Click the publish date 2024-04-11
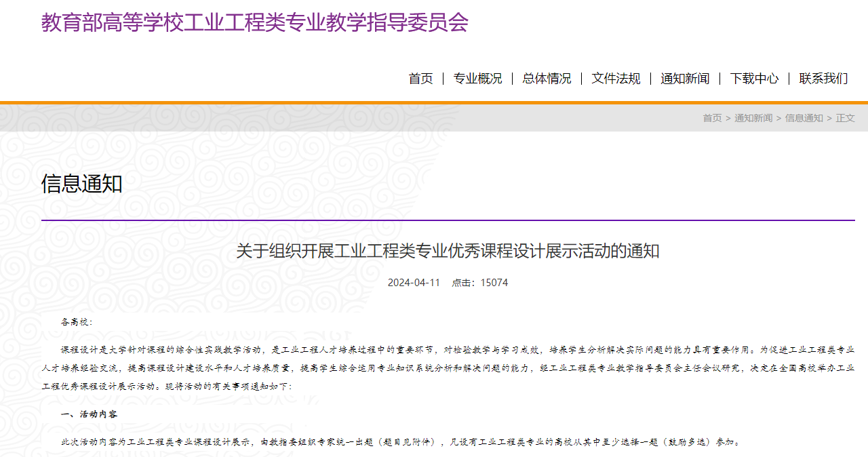 [414, 283]
